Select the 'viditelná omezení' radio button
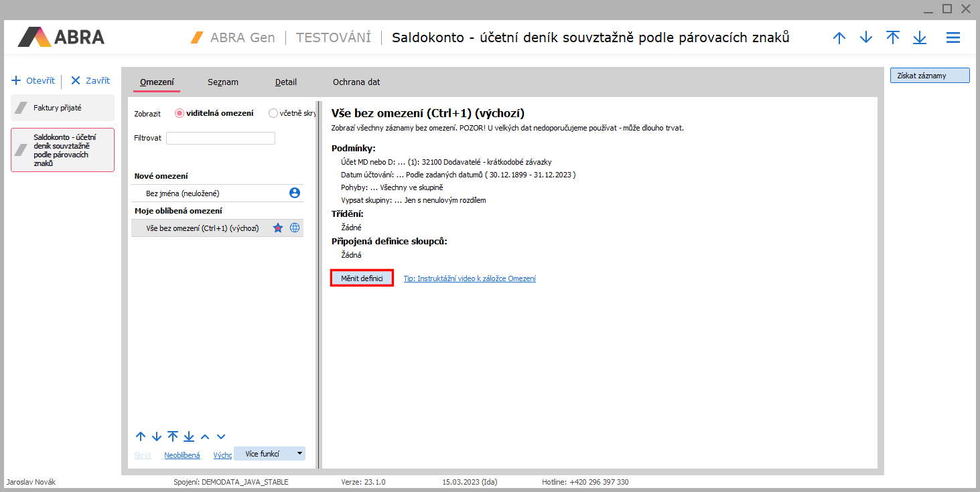 click(180, 113)
